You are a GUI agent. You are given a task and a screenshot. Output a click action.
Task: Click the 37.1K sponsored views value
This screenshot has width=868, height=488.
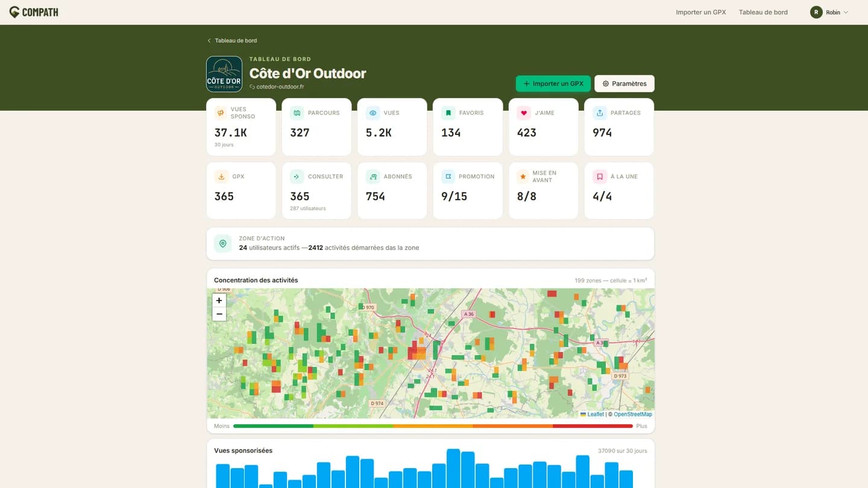(x=230, y=133)
